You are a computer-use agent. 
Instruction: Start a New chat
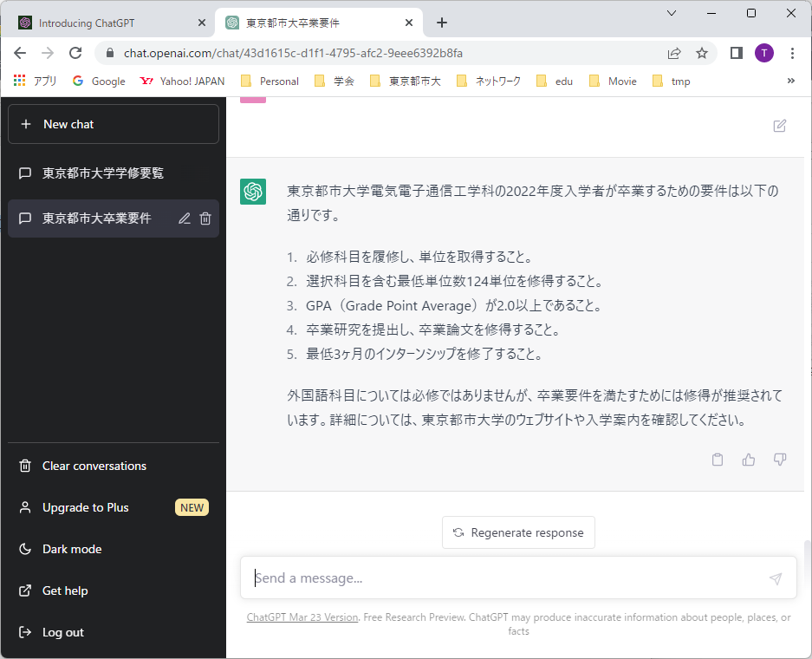[114, 124]
